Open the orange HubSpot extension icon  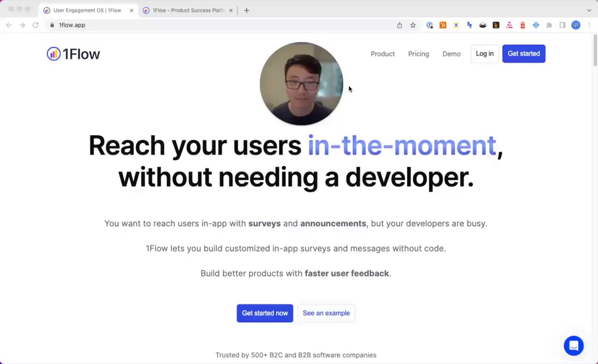(x=443, y=25)
